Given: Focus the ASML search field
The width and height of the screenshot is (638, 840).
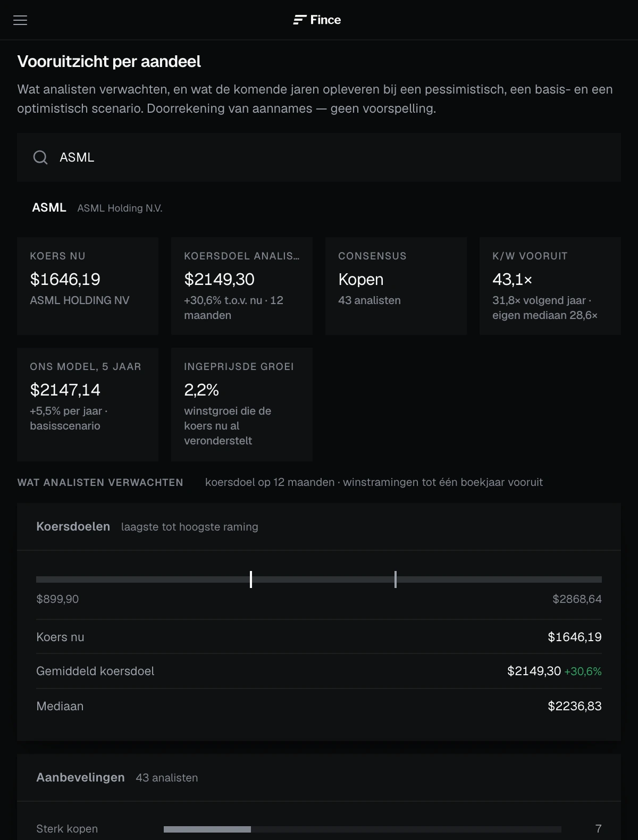Looking at the screenshot, I should point(319,157).
